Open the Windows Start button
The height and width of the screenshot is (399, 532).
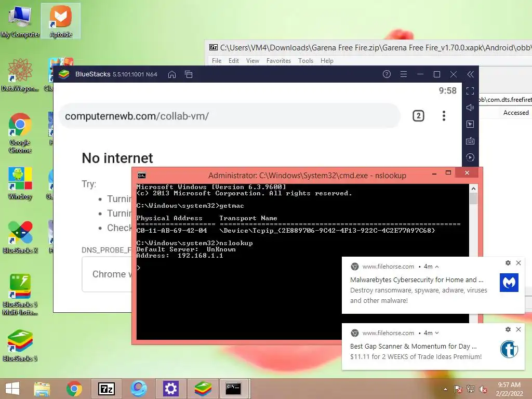coord(12,389)
